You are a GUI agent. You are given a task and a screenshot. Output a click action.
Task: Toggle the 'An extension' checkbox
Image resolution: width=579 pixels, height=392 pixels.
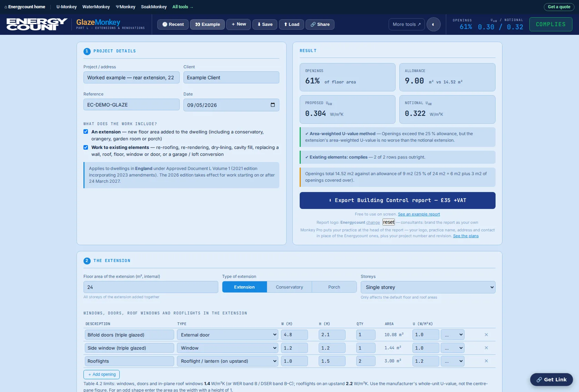[86, 132]
